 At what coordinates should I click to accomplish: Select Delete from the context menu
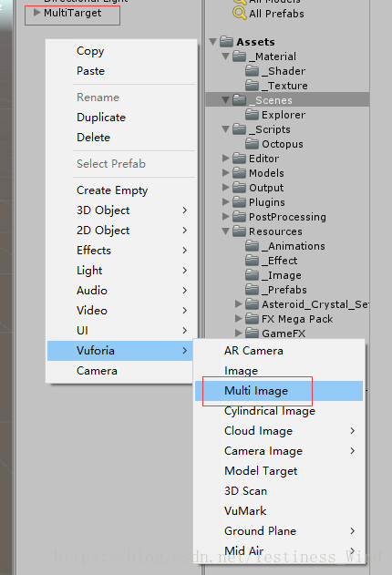click(120, 138)
